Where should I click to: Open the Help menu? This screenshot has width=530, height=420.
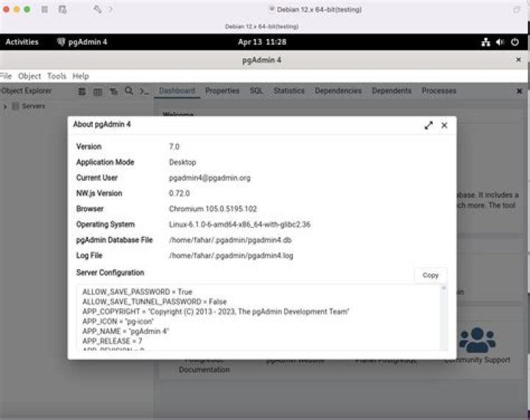[80, 76]
